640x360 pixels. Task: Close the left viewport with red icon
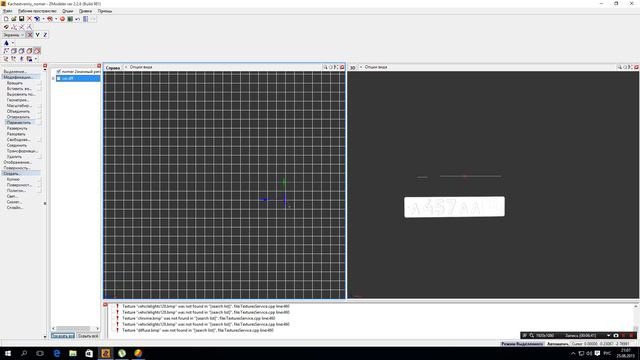(x=342, y=67)
